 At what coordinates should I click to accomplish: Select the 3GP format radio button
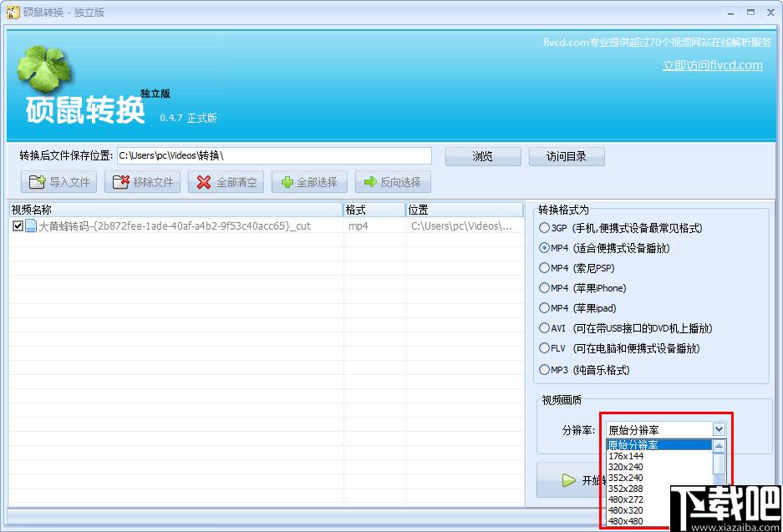coord(544,228)
